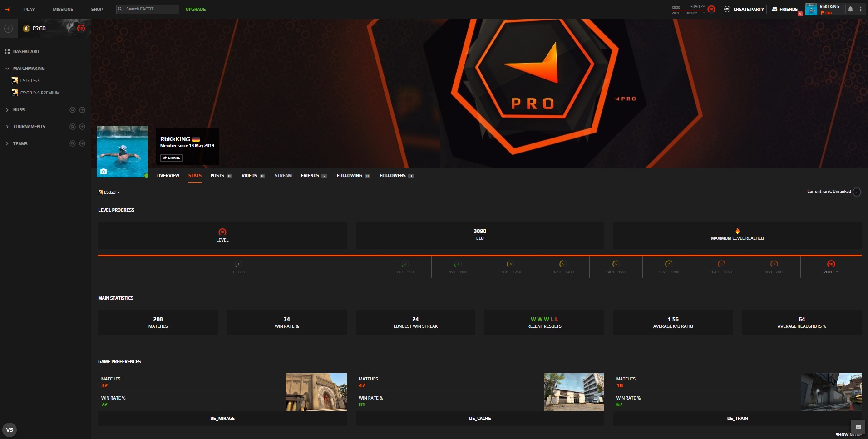
Task: Add a game with the sidebar plus icon
Action: [x=8, y=28]
